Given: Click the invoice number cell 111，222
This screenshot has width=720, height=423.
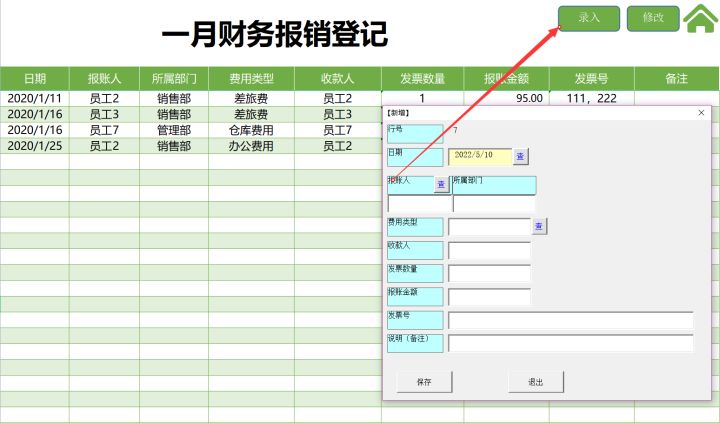Looking at the screenshot, I should pyautogui.click(x=591, y=98).
